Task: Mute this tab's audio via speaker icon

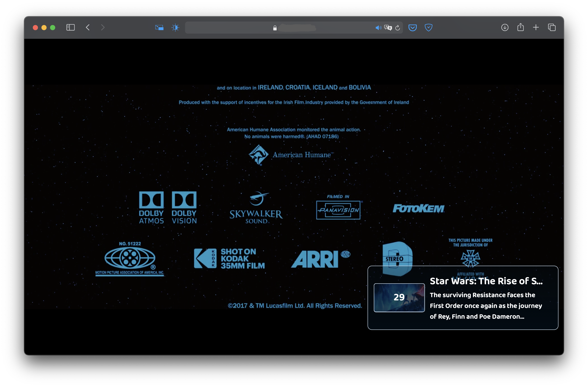Action: pos(378,28)
